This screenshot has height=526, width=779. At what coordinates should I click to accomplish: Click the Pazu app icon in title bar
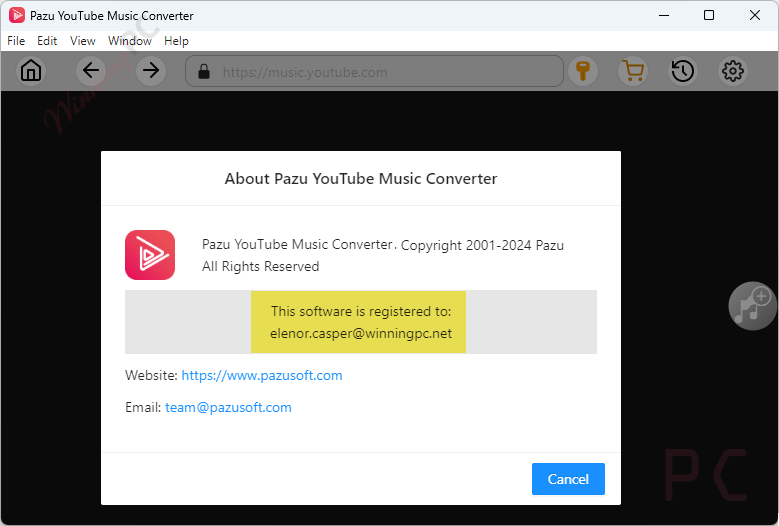tap(17, 15)
